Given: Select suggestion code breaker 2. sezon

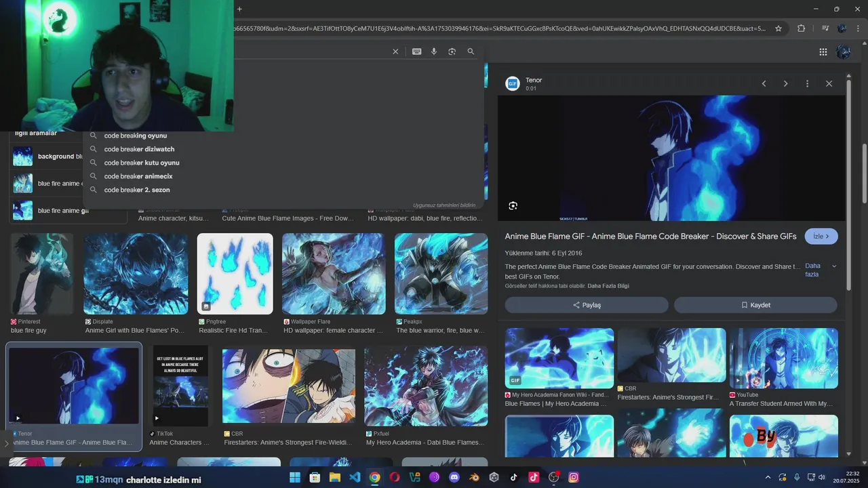Looking at the screenshot, I should coord(137,190).
